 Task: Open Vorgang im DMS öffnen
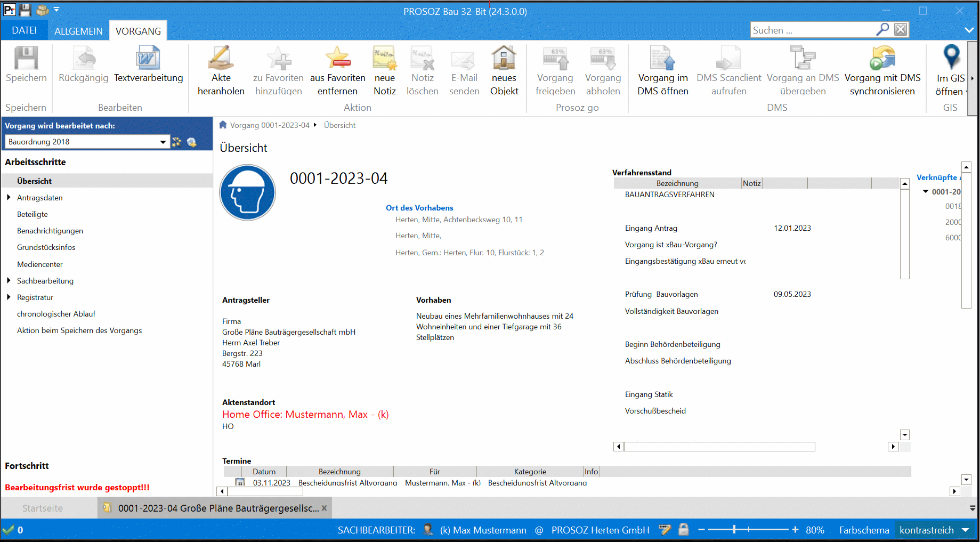pyautogui.click(x=663, y=70)
